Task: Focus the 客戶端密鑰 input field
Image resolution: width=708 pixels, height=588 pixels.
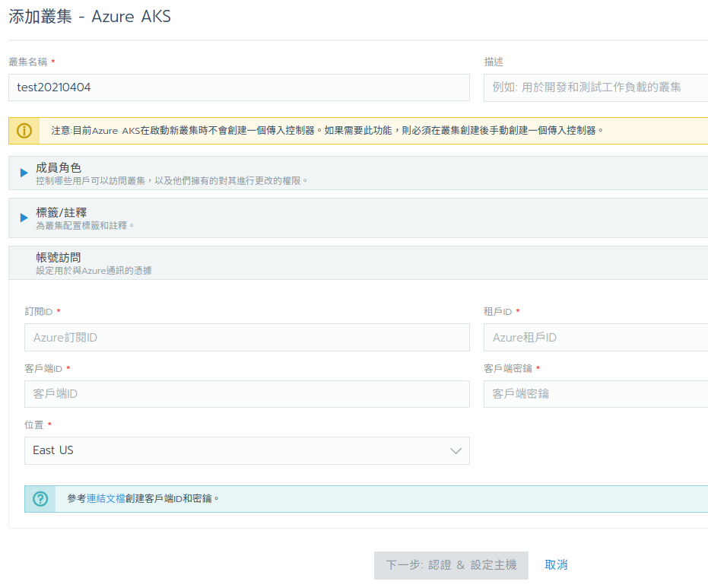Action: pyautogui.click(x=595, y=394)
